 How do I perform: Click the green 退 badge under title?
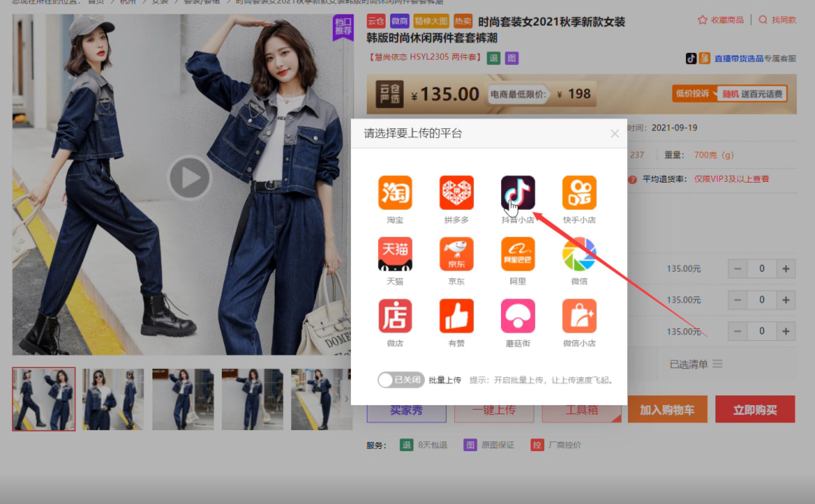[494, 58]
